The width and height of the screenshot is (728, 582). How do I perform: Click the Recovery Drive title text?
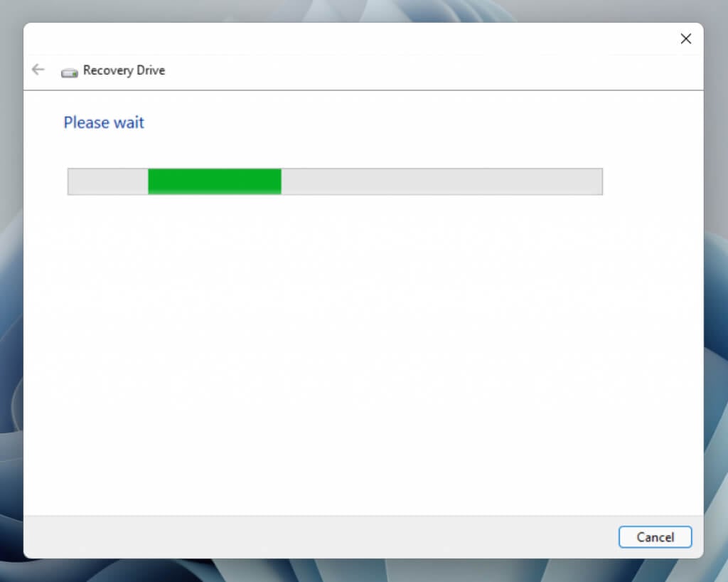[124, 70]
